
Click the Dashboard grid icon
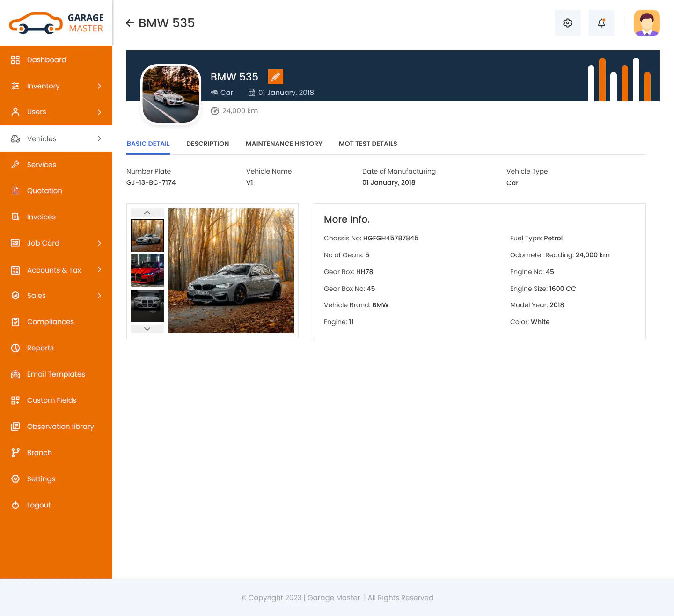[x=15, y=60]
